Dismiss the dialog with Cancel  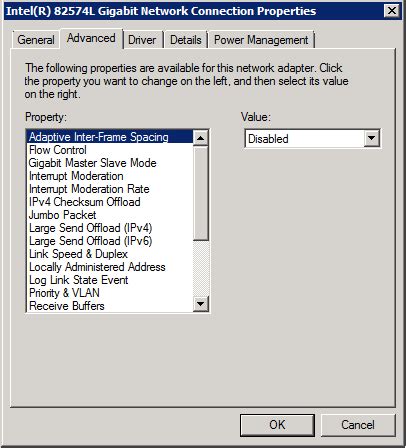pos(358,425)
